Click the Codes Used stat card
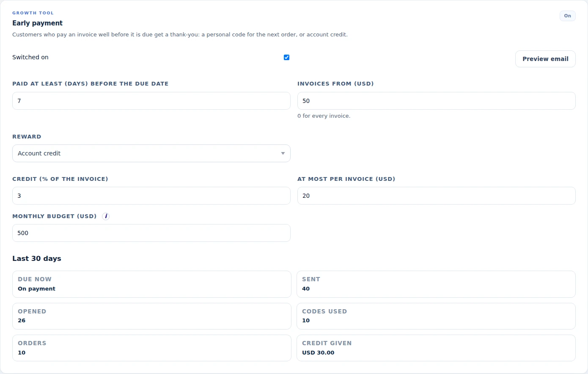Screen dimensions: 588x374 pyautogui.click(x=436, y=316)
